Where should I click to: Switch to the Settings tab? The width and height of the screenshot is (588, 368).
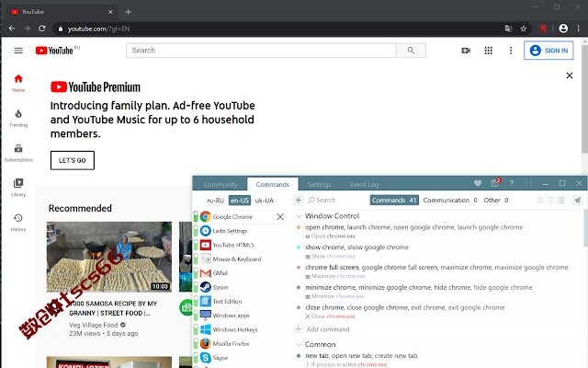[x=319, y=184]
